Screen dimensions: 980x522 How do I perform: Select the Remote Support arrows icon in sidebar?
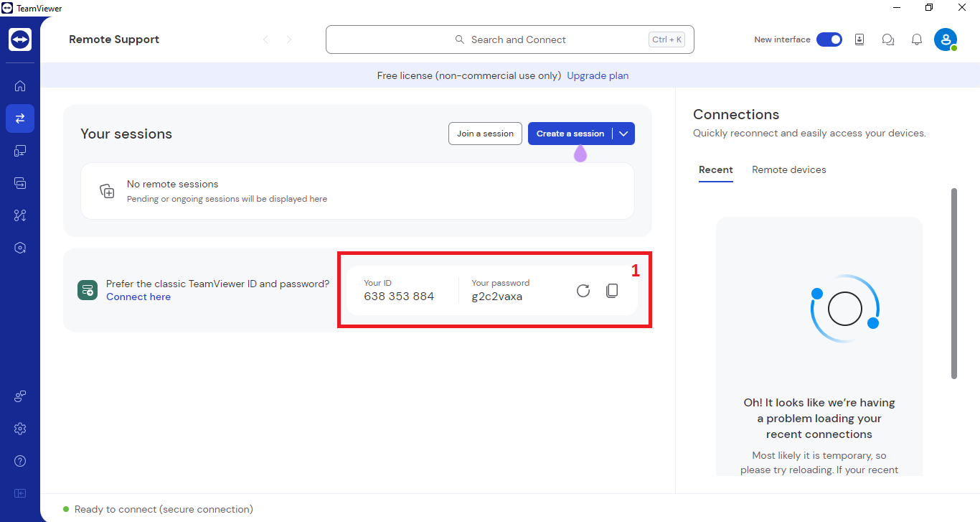click(20, 118)
